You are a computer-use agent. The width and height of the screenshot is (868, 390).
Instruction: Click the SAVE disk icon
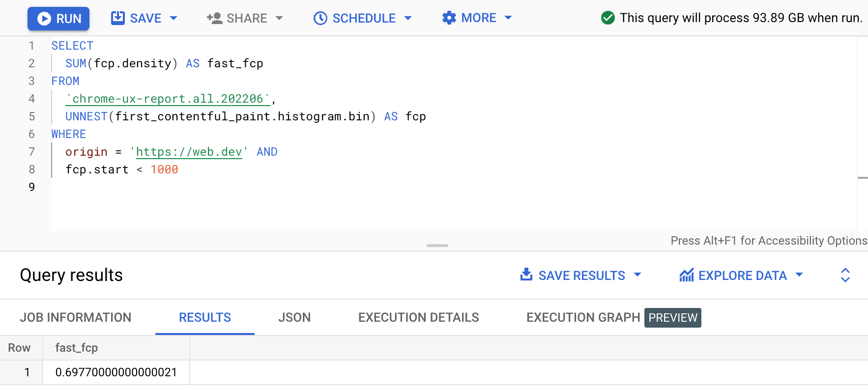click(118, 18)
